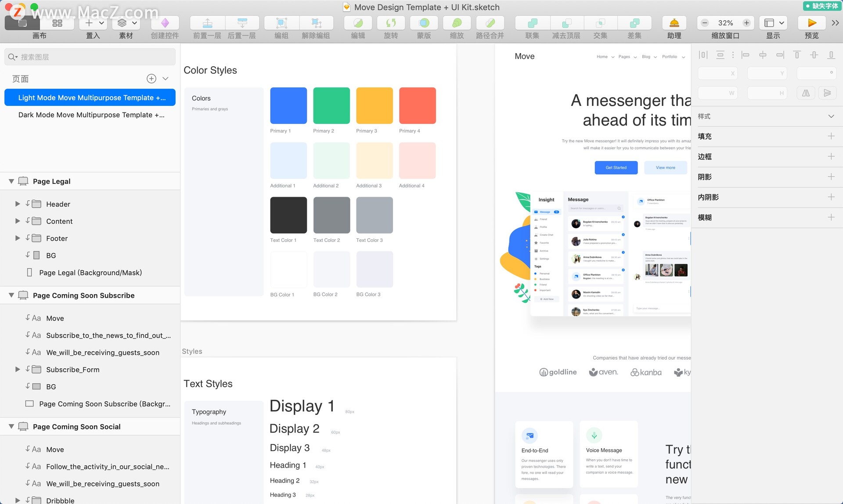Add a shadow with 阴影 plus button
843x504 pixels.
[831, 176]
